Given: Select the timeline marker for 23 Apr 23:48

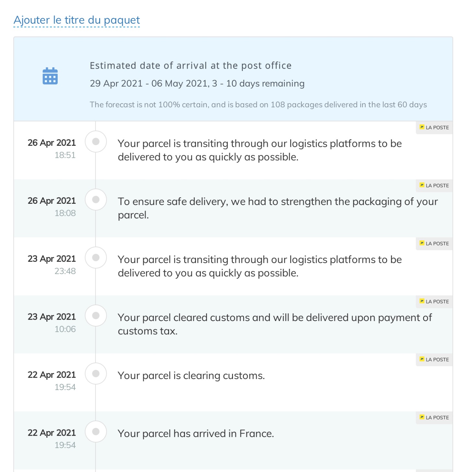Looking at the screenshot, I should point(96,258).
